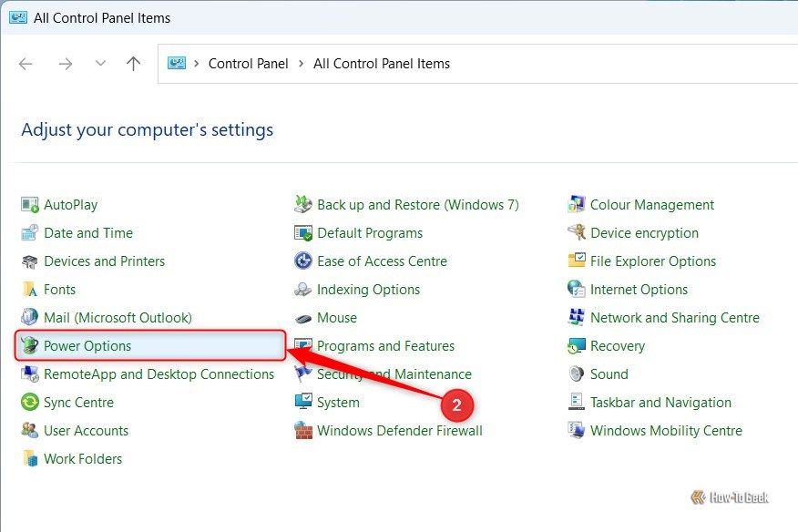
Task: Click the Fonts folder icon
Action: pos(29,289)
